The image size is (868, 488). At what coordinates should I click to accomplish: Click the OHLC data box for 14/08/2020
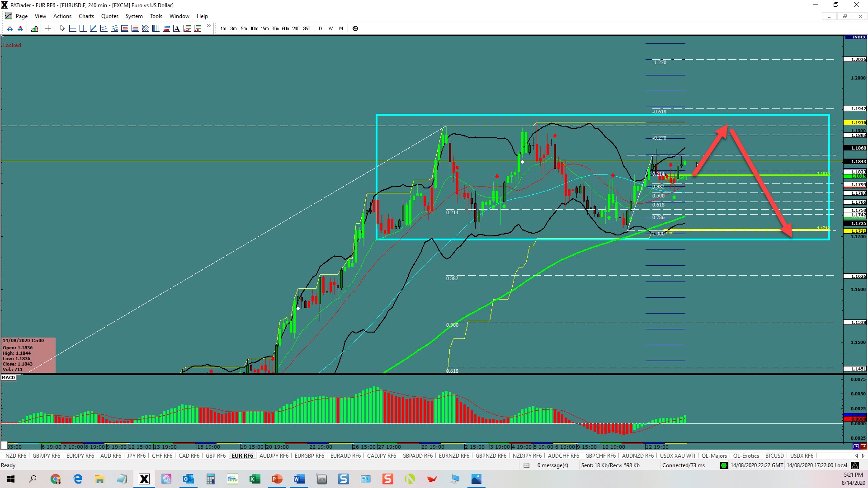coord(28,355)
